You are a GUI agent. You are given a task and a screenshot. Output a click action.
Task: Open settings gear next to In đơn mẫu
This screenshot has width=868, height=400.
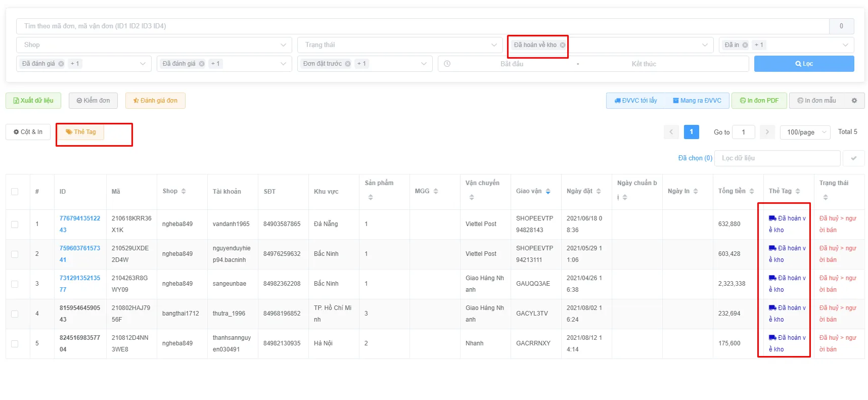tap(854, 101)
